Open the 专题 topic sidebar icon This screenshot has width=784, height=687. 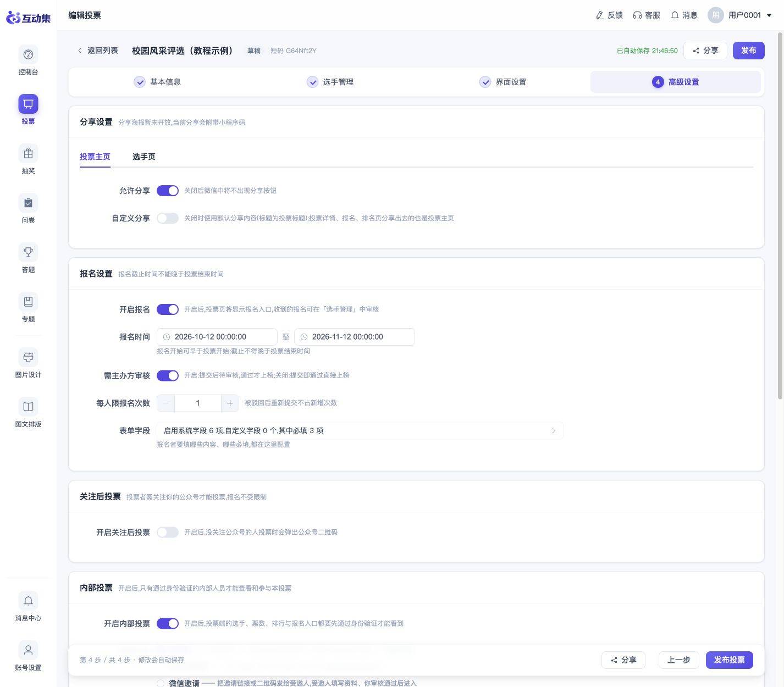(28, 302)
